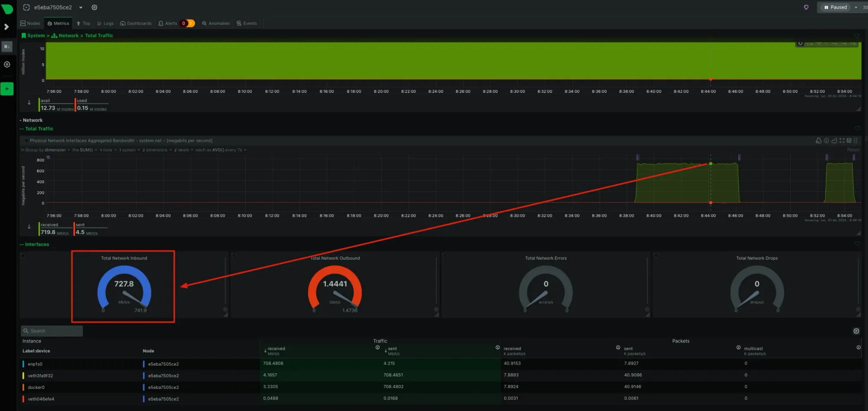Open the Top tab
868x411 pixels.
[x=83, y=23]
